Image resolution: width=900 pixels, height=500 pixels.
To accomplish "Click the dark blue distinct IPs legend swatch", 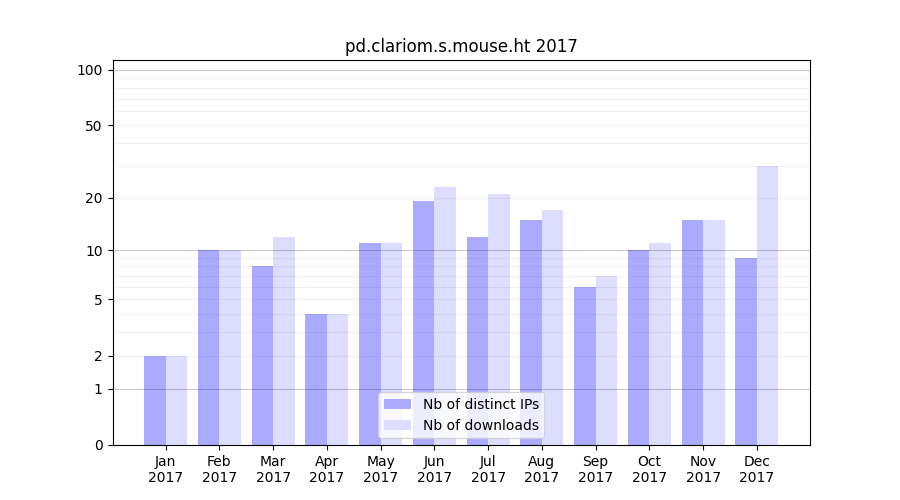I will click(x=397, y=404).
